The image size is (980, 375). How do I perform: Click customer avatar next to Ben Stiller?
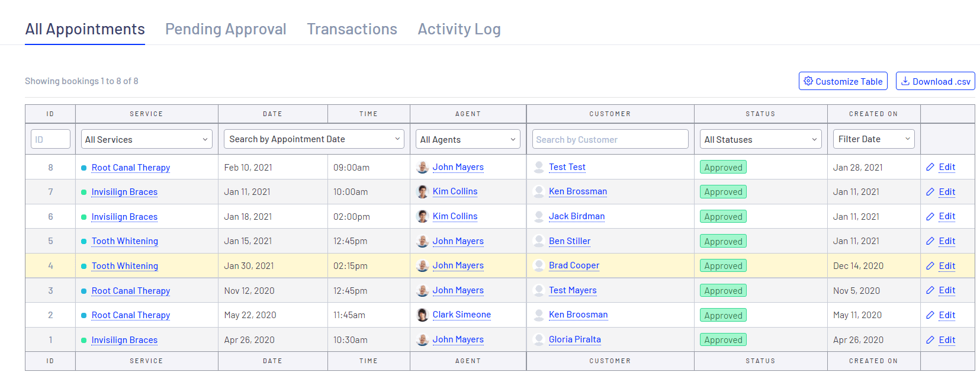click(x=539, y=241)
